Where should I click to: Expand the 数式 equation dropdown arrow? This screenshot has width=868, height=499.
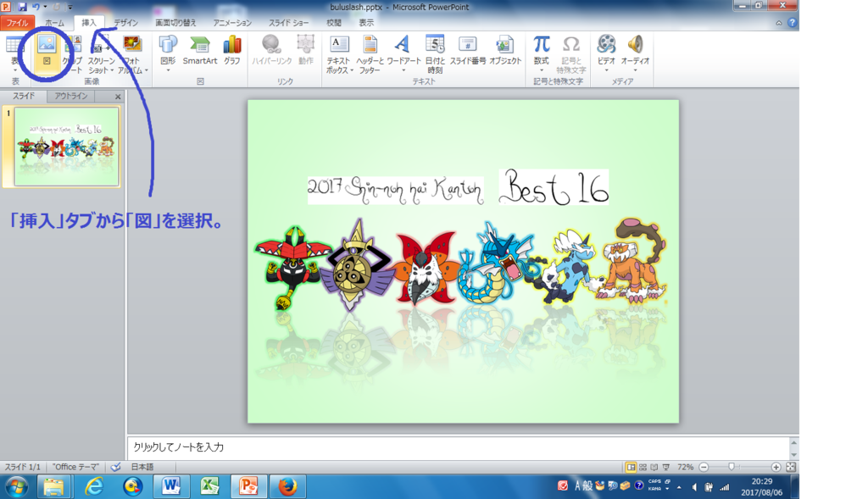tap(542, 71)
